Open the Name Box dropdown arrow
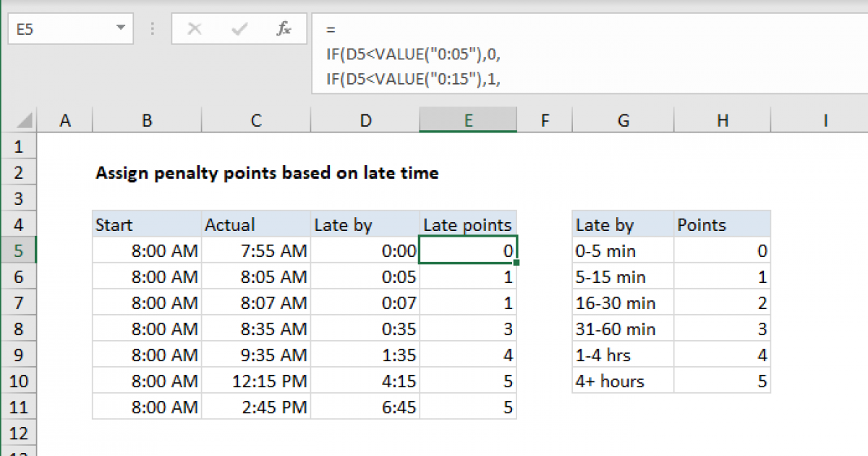This screenshot has height=456, width=868. pyautogui.click(x=120, y=29)
